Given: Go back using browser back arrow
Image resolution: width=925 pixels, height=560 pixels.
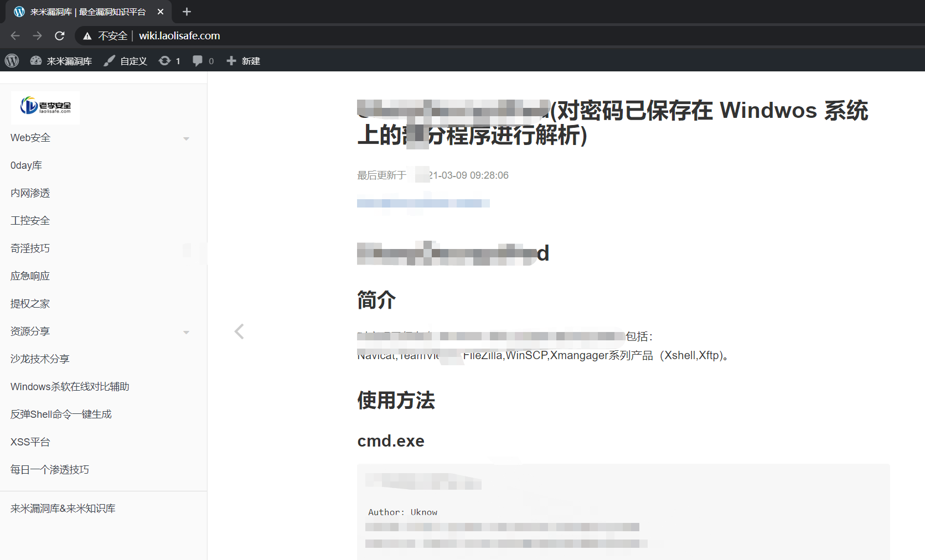Looking at the screenshot, I should click(x=15, y=36).
